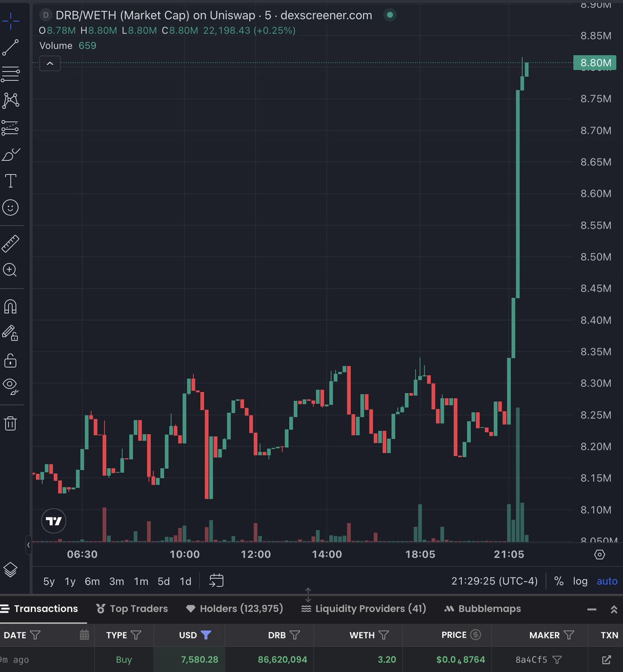Open the object tree layers icon
This screenshot has width=623, height=672.
coord(10,570)
